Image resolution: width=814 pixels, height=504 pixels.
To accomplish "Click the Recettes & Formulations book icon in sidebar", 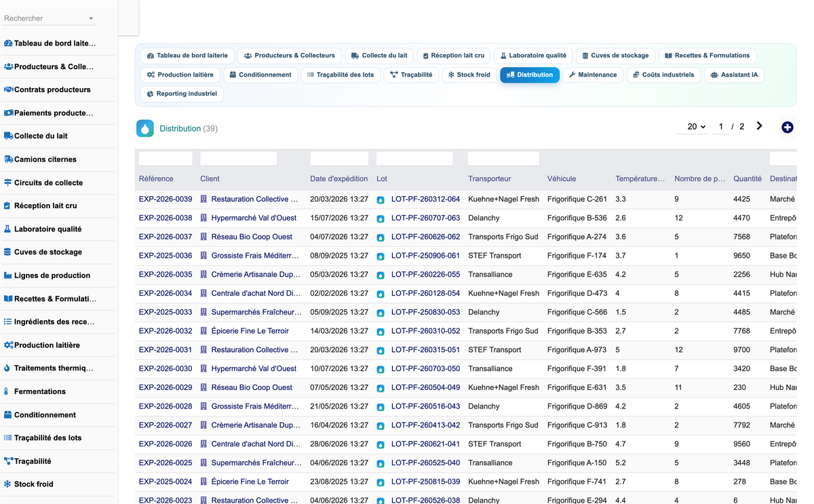I will click(8, 298).
